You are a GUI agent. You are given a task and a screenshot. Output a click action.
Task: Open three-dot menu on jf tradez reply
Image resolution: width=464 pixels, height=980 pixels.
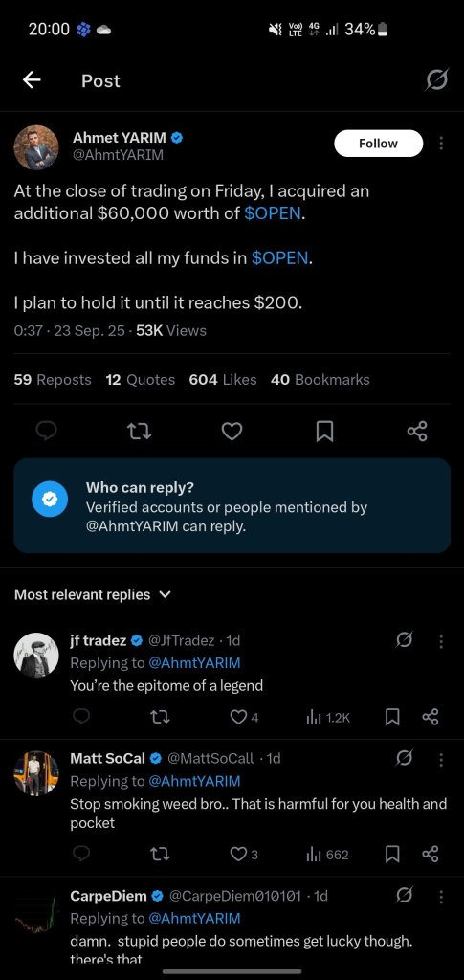(442, 640)
